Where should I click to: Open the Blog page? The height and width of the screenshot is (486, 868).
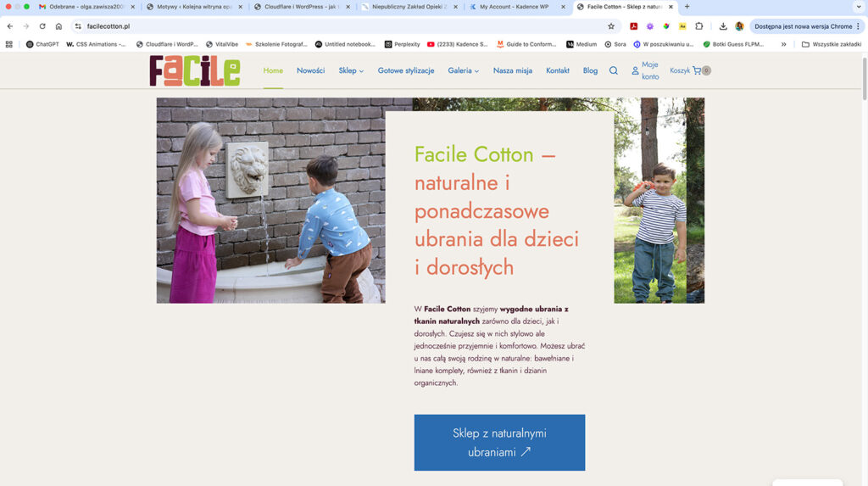point(590,70)
